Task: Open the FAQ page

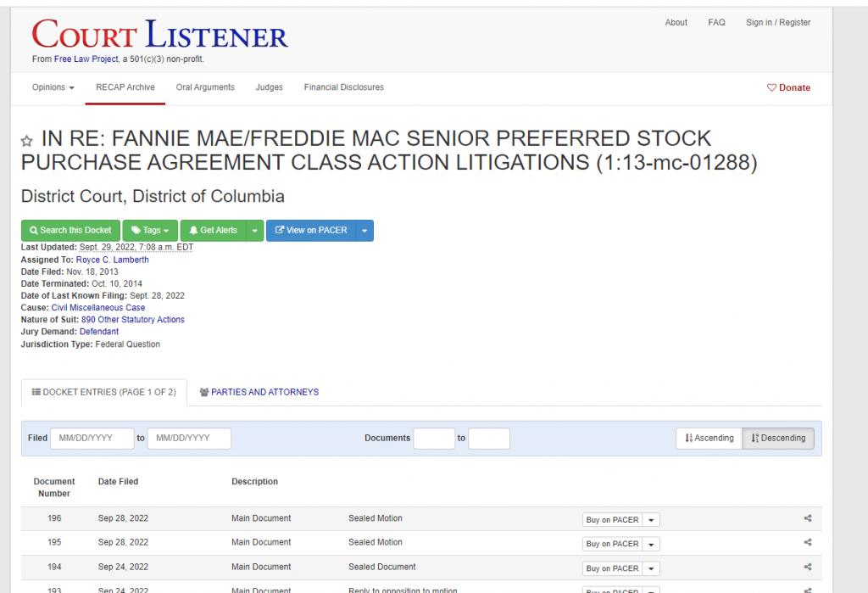Action: click(716, 22)
